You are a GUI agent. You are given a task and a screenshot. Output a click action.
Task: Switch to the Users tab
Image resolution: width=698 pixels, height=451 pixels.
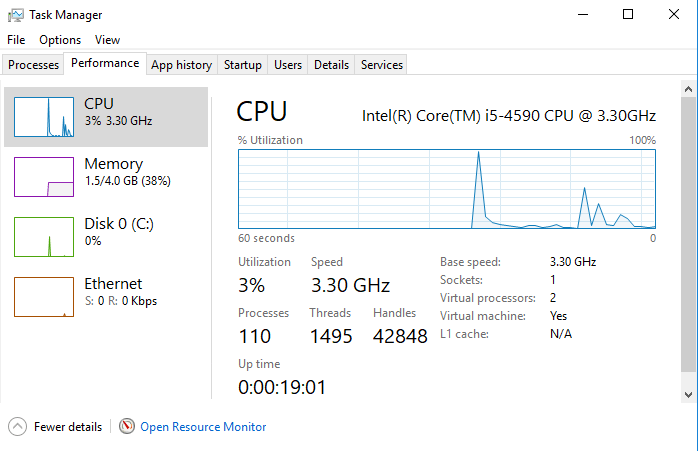pyautogui.click(x=288, y=65)
